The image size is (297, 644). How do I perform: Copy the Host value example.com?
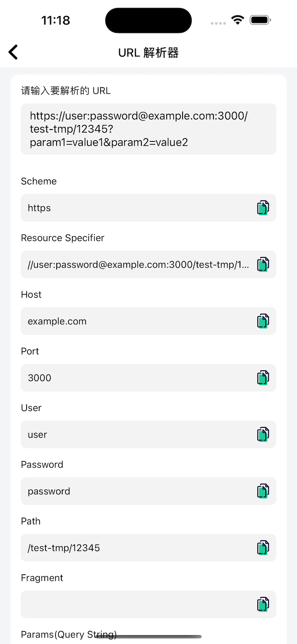[263, 321]
